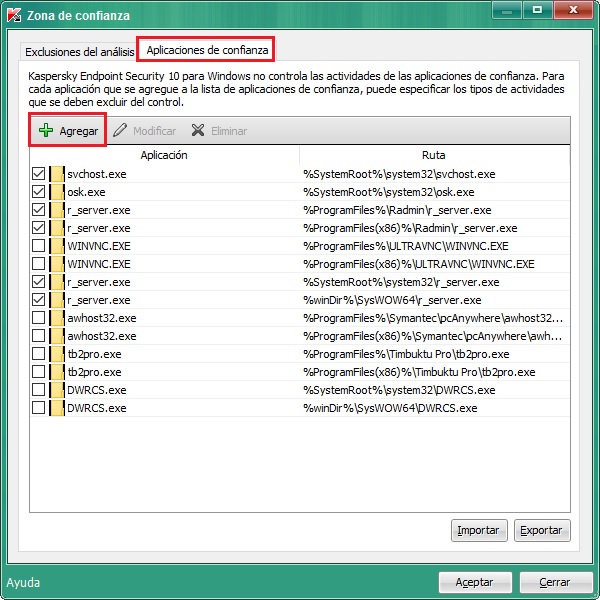This screenshot has width=600, height=600.
Task: Click the yellow icon beside osk.exe
Action: pos(57,192)
